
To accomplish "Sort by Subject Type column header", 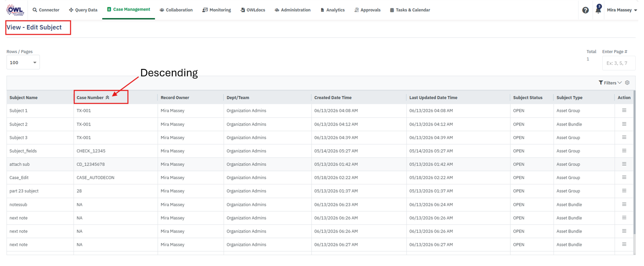I will tap(569, 97).
